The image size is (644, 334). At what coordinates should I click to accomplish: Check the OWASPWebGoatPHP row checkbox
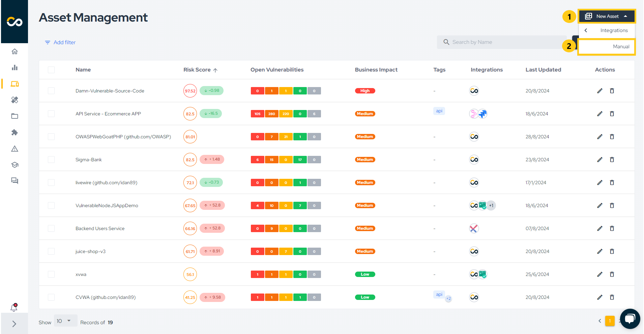coord(51,137)
